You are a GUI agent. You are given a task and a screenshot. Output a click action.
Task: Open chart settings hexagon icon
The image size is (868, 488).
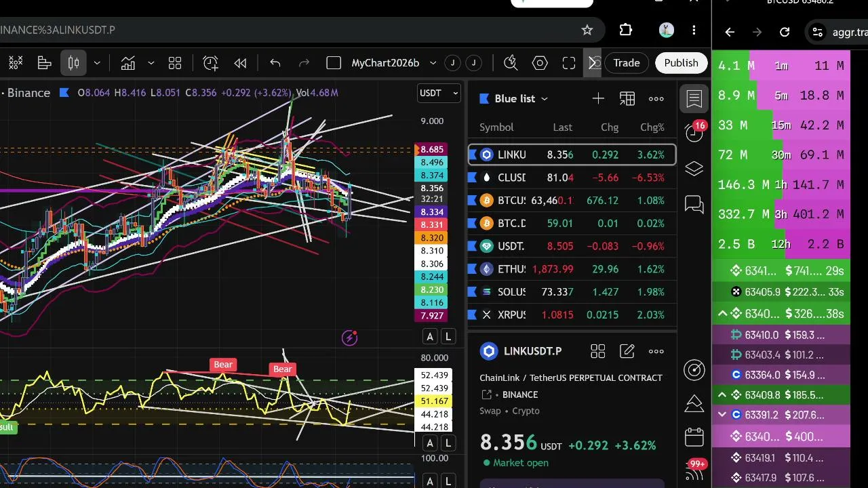click(540, 63)
